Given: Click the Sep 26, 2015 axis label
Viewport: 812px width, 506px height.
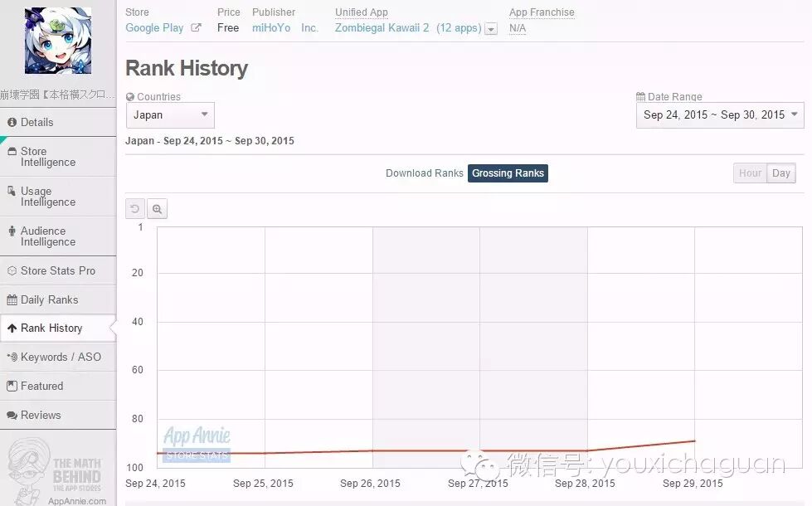Looking at the screenshot, I should click(370, 484).
